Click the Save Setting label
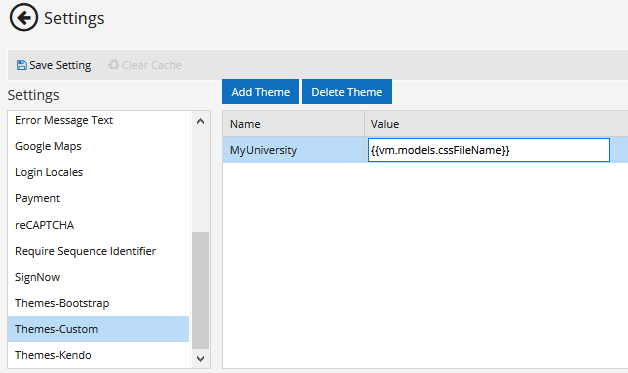This screenshot has height=373, width=628. [x=60, y=65]
